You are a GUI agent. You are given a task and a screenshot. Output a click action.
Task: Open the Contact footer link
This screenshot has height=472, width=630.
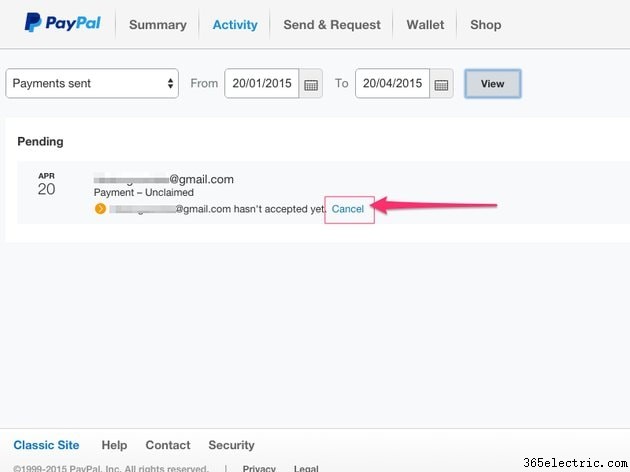[x=168, y=445]
